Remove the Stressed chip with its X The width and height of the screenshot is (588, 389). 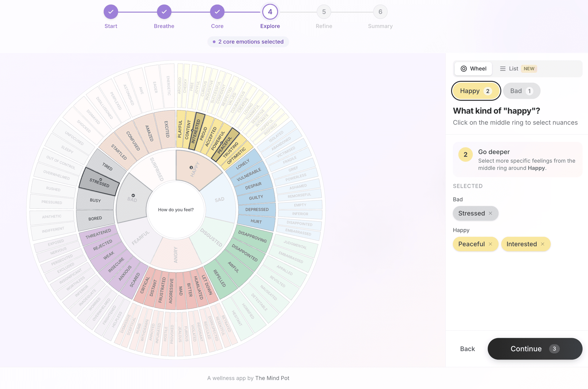coord(490,213)
